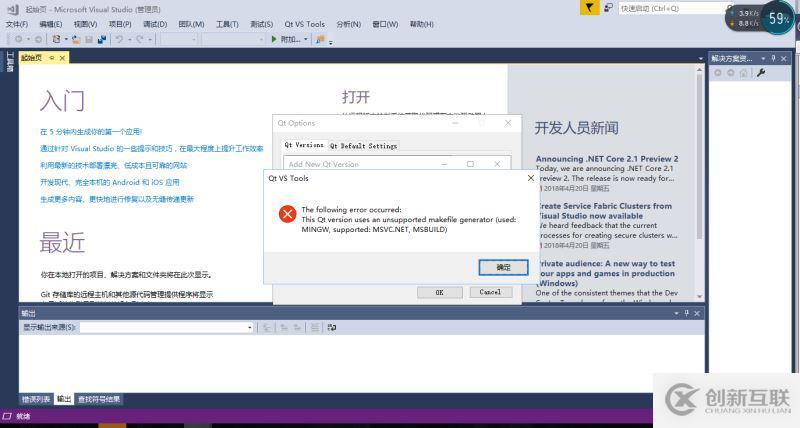Image resolution: width=800 pixels, height=428 pixels.
Task: Click the save toolbar icon
Action: 89,39
